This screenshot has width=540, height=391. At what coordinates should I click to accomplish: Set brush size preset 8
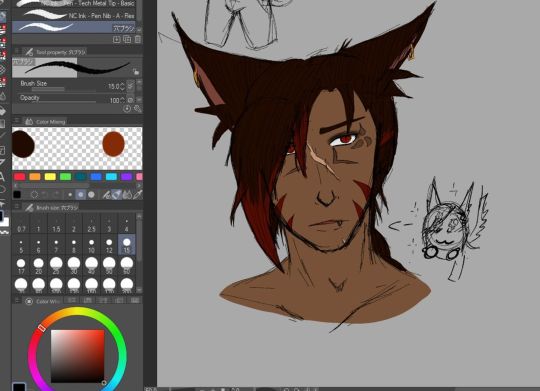click(74, 245)
